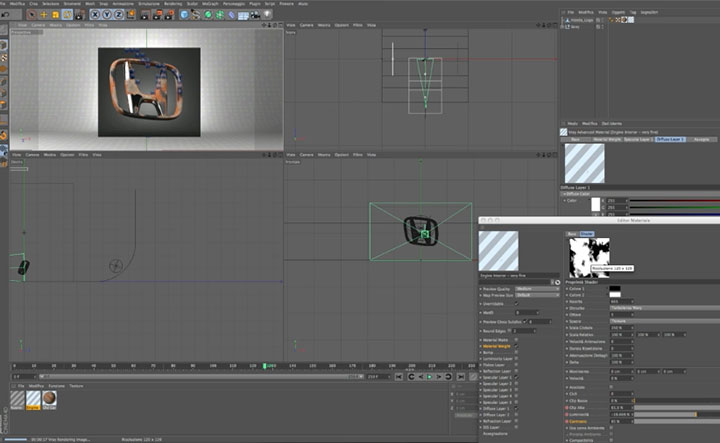The height and width of the screenshot is (443, 720).
Task: Click the floor/environment icon in top toolbar
Action: [243, 15]
